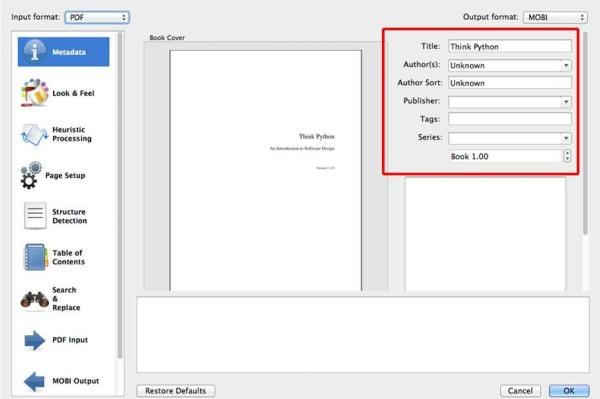
Task: Select the Metadata info icon
Action: (35, 52)
